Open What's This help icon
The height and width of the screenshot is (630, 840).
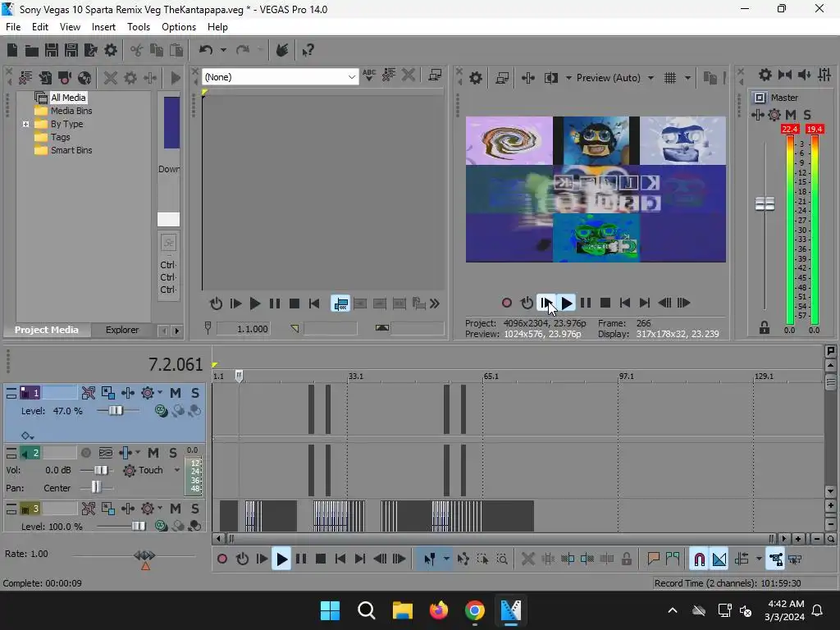pos(308,50)
